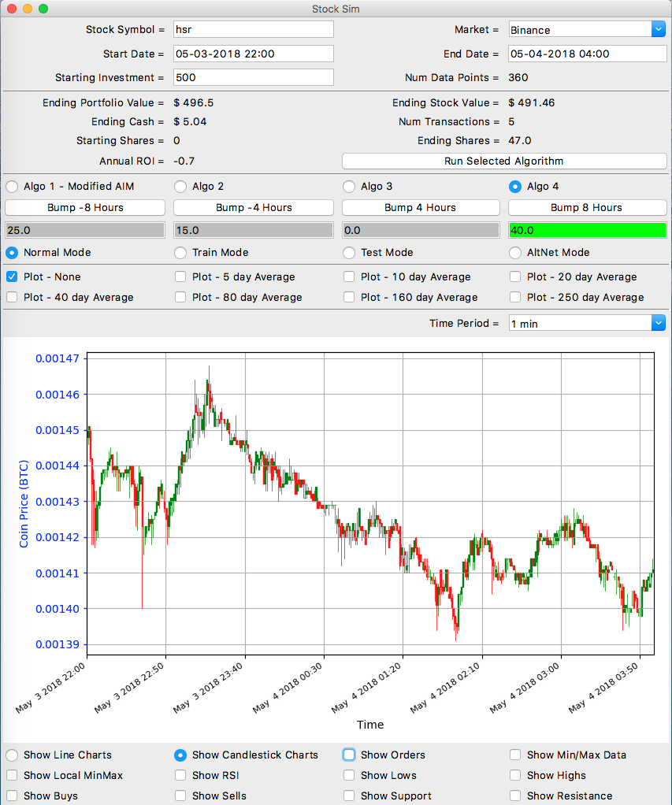Enable Show Lows
Image resolution: width=672 pixels, height=805 pixels.
349,775
